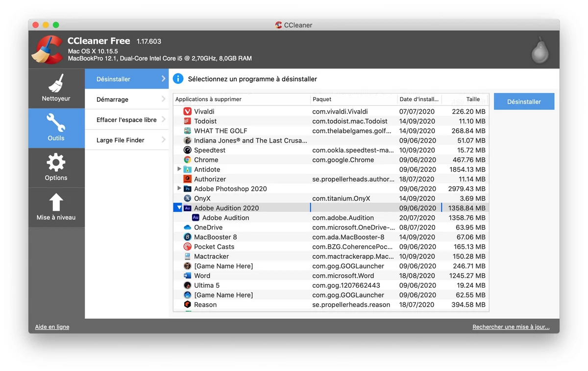Select the Adobe Audition child icon
Viewport: 588px width, 371px height.
196,218
